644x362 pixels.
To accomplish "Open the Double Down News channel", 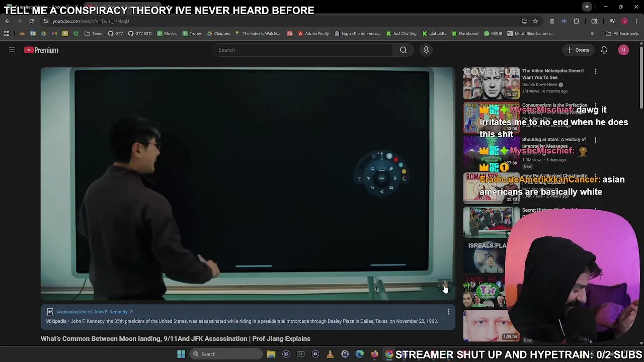I will coord(539,84).
